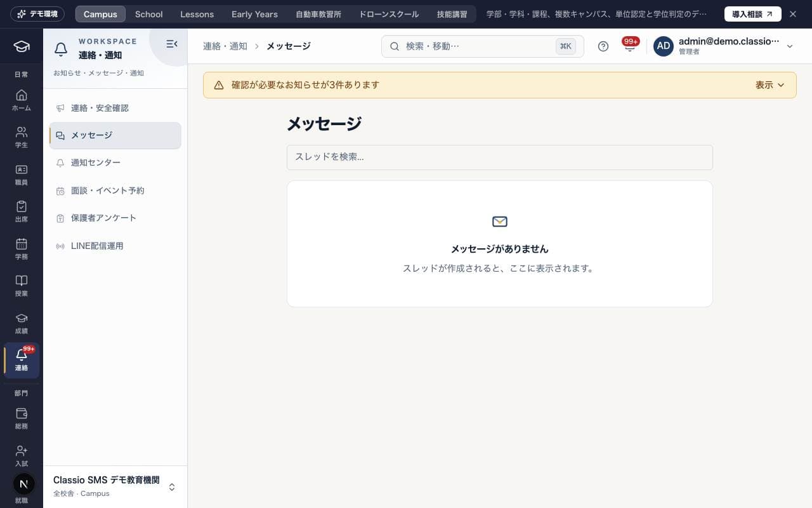
Task: Switch to the School tab
Action: tap(149, 14)
